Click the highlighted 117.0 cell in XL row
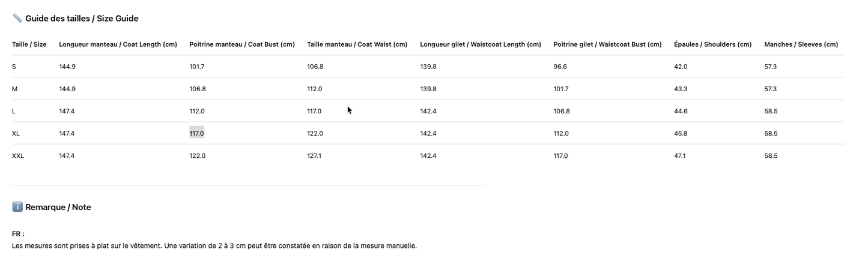The image size is (868, 261). click(x=196, y=133)
